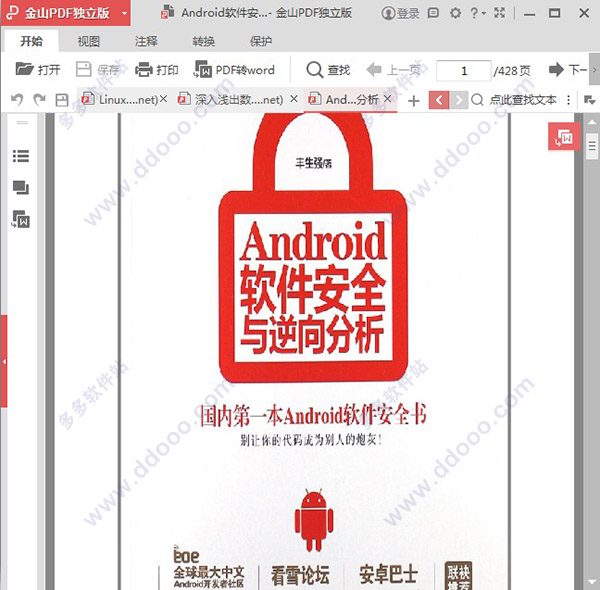
Task: Switch to the 视图 ribbon tab
Action: point(89,41)
